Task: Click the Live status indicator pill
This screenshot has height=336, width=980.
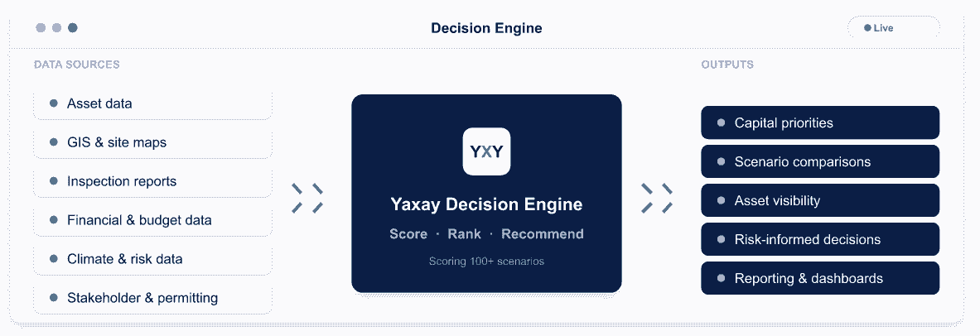Action: click(894, 28)
